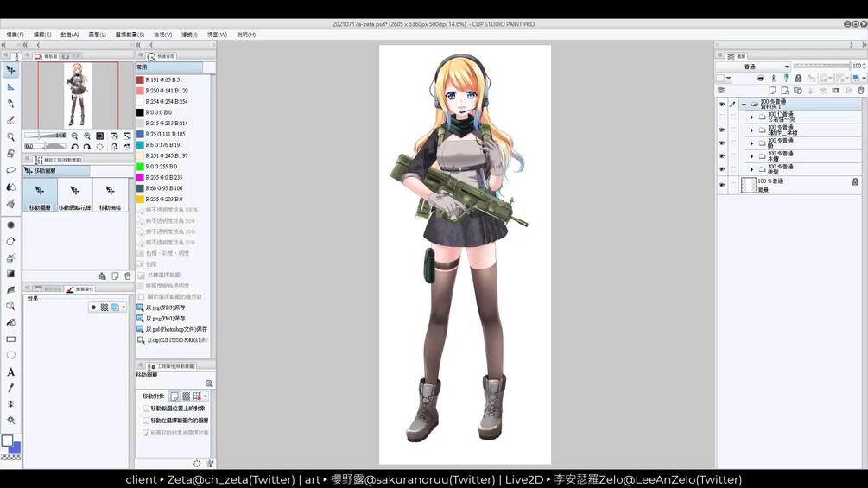Image resolution: width=868 pixels, height=488 pixels.
Task: Open layer color dropdown arrow in Layer panel
Action: pyautogui.click(x=728, y=78)
